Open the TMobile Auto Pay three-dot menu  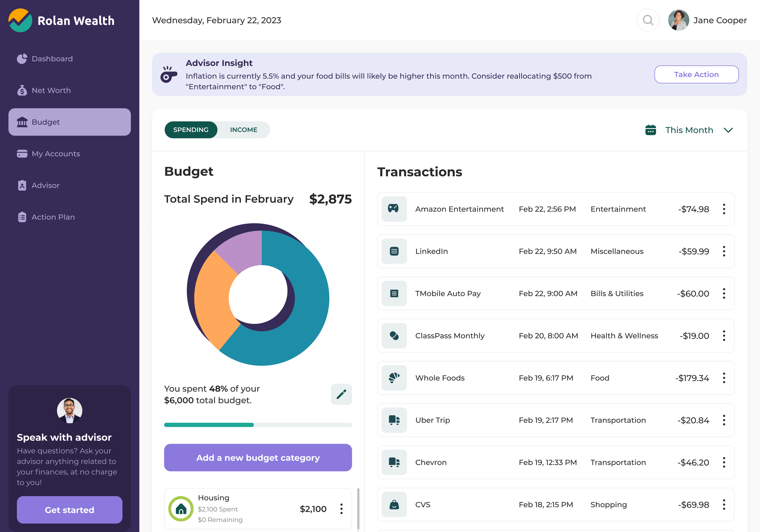pos(724,293)
